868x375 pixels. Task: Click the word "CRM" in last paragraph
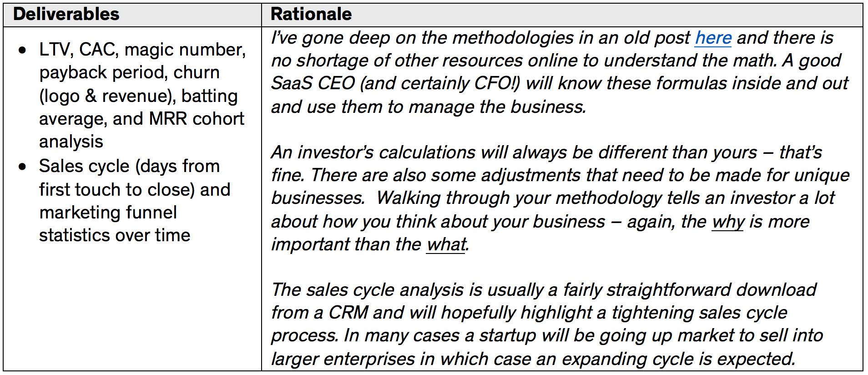point(348,313)
